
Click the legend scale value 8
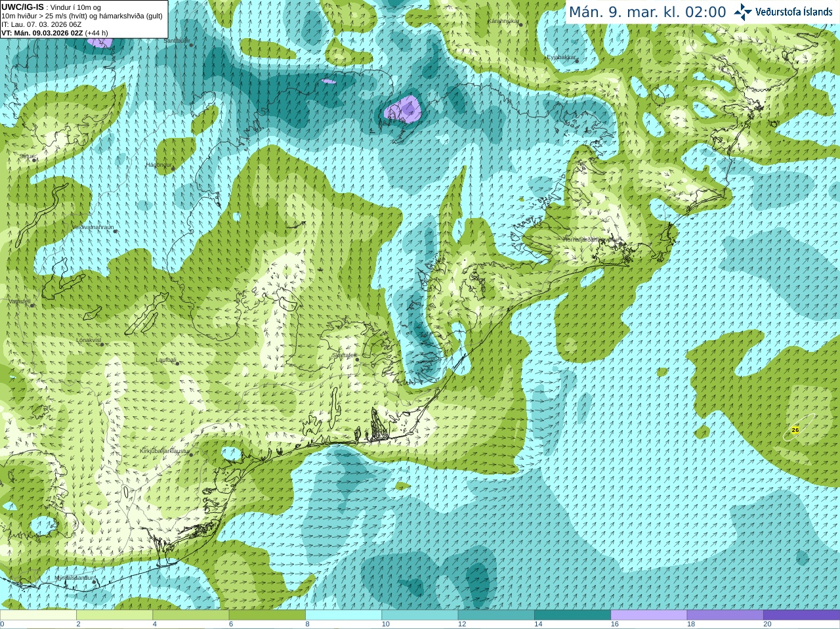click(308, 624)
